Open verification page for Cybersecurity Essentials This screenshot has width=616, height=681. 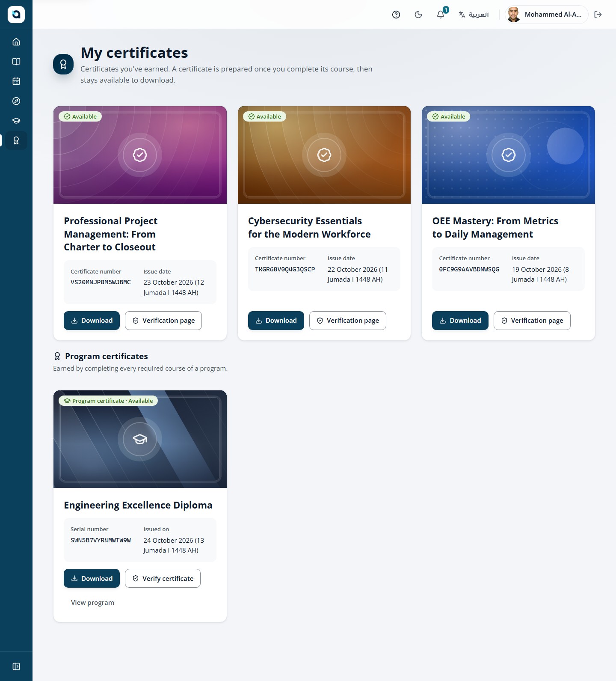click(348, 321)
